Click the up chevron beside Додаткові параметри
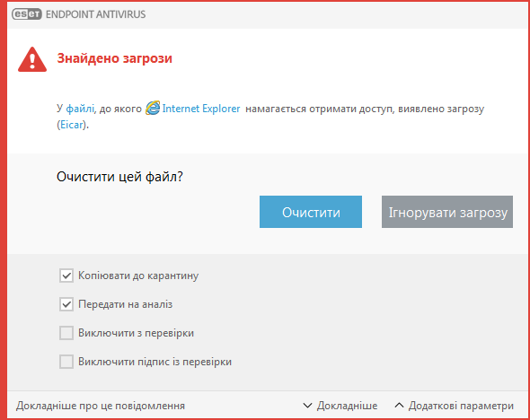The image size is (530, 420). point(399,405)
